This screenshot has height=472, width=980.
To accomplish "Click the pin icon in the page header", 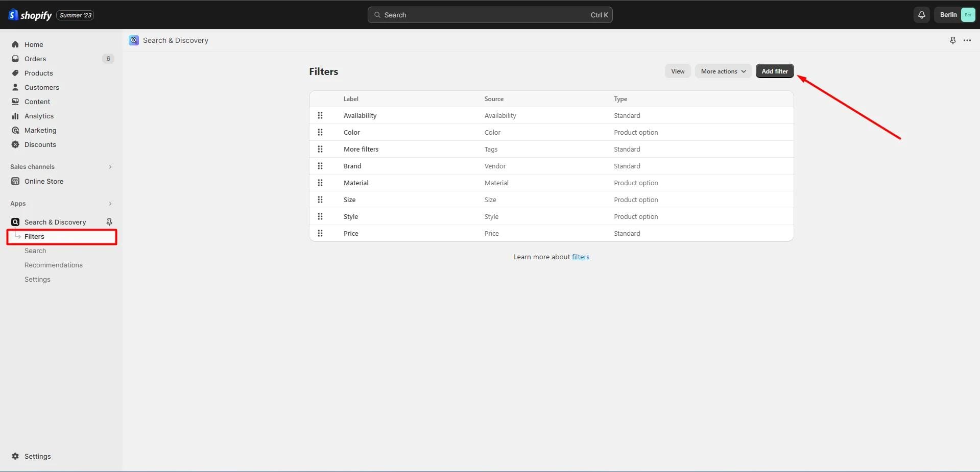I will click(952, 40).
